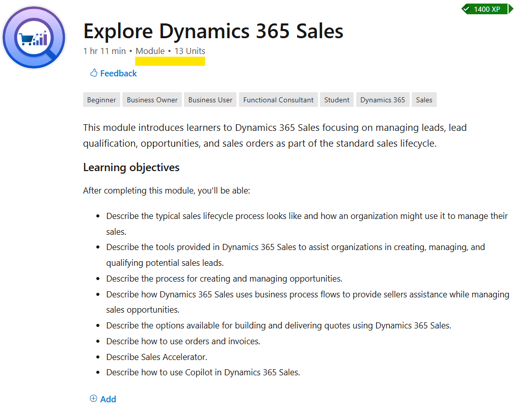Click the business process flows bullet
The height and width of the screenshot is (414, 532).
308,302
